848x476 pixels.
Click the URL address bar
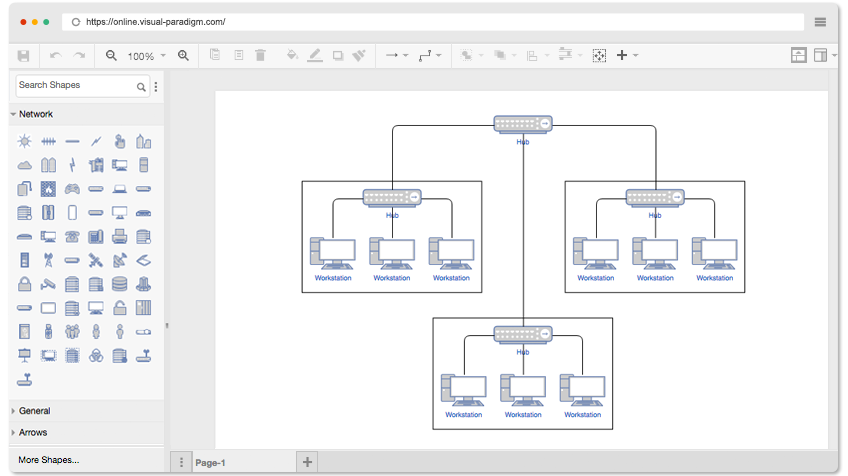433,22
